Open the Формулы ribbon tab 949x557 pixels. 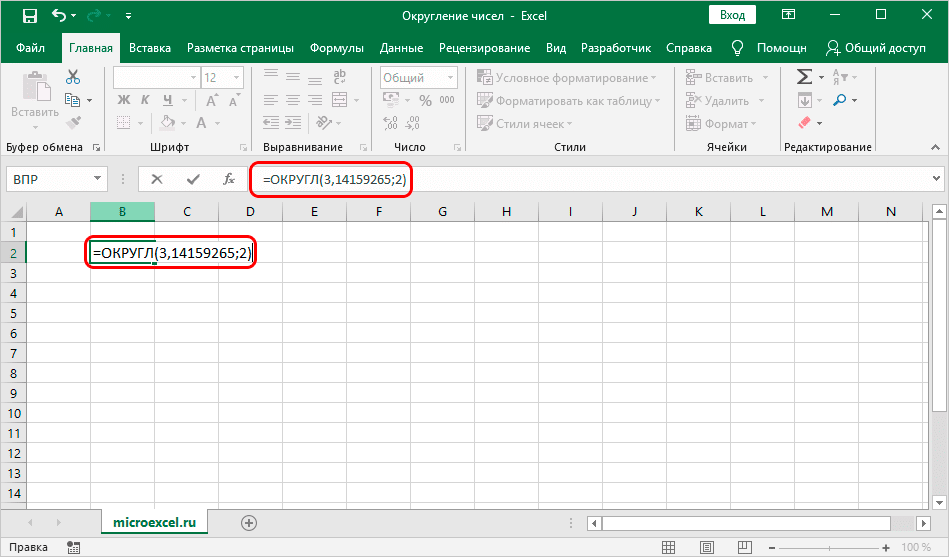coord(336,48)
